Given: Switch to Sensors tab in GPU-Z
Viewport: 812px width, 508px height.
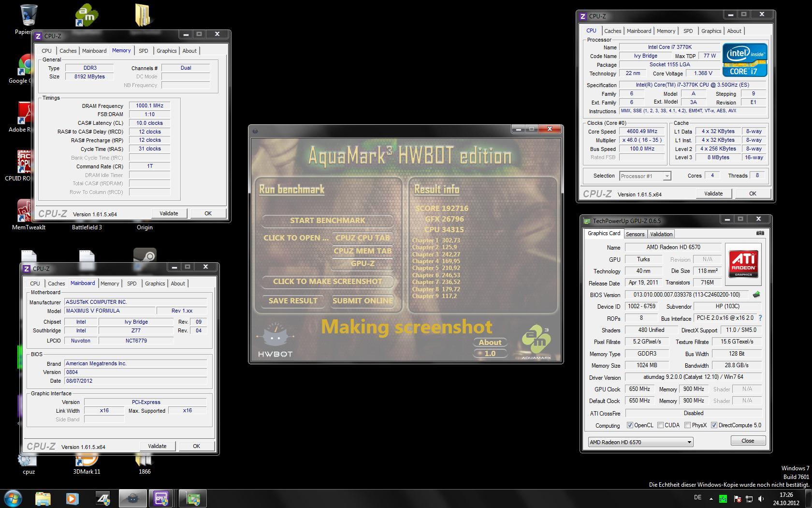Looking at the screenshot, I should coord(635,234).
